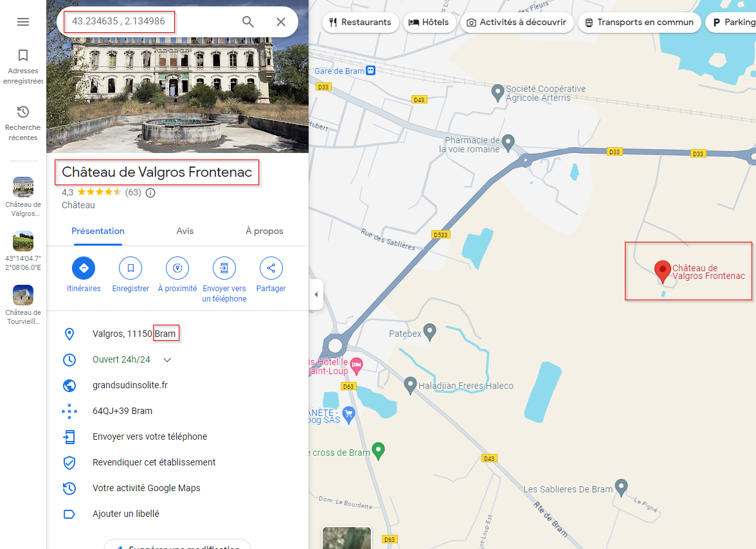Click the Itinéraires directions button
The width and height of the screenshot is (756, 549).
[84, 268]
